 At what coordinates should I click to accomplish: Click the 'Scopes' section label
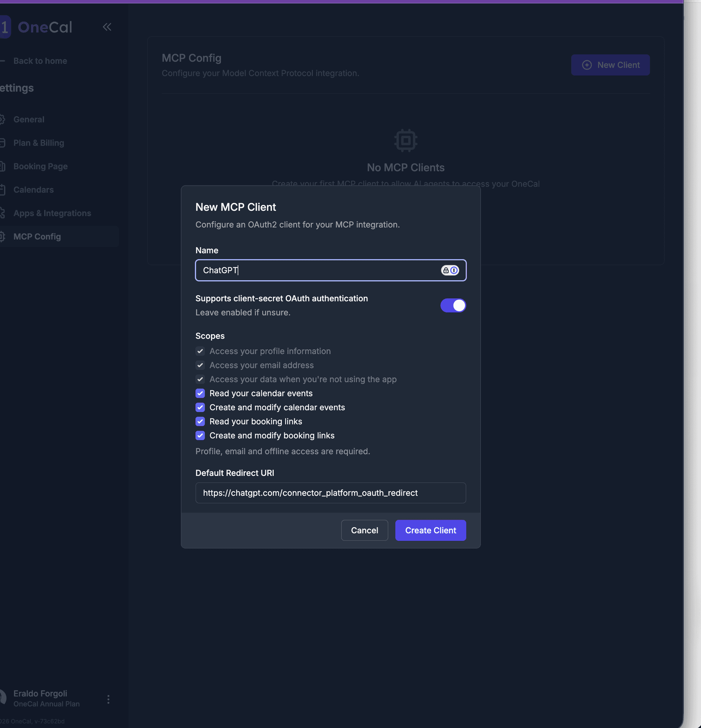210,336
